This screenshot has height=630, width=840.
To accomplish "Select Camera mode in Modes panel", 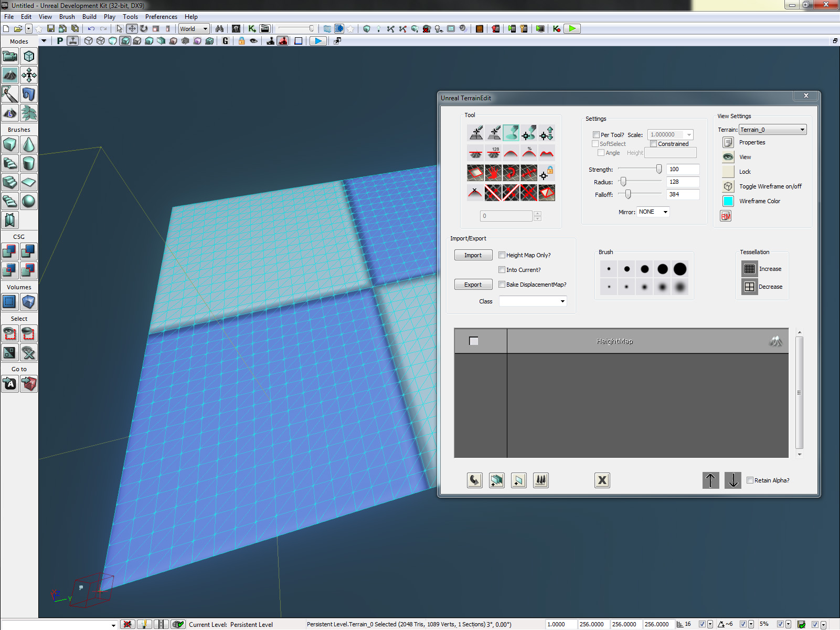I will point(10,56).
